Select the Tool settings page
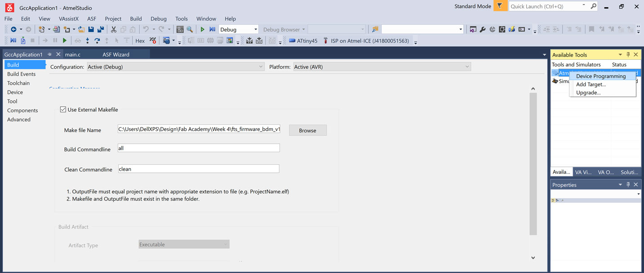 click(x=12, y=101)
